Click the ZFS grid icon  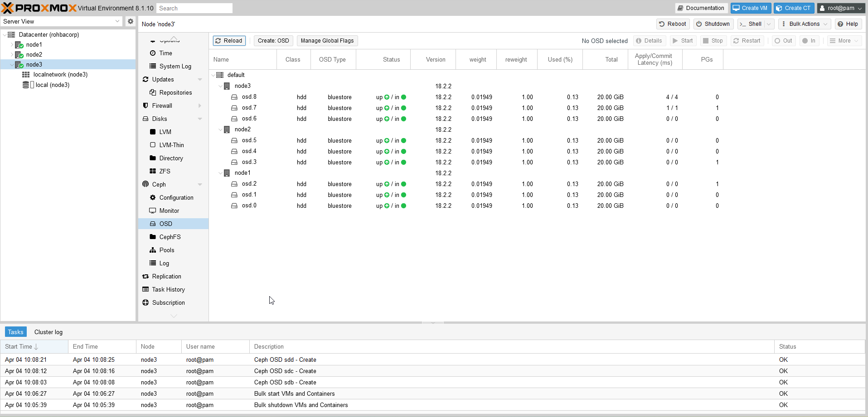click(153, 171)
